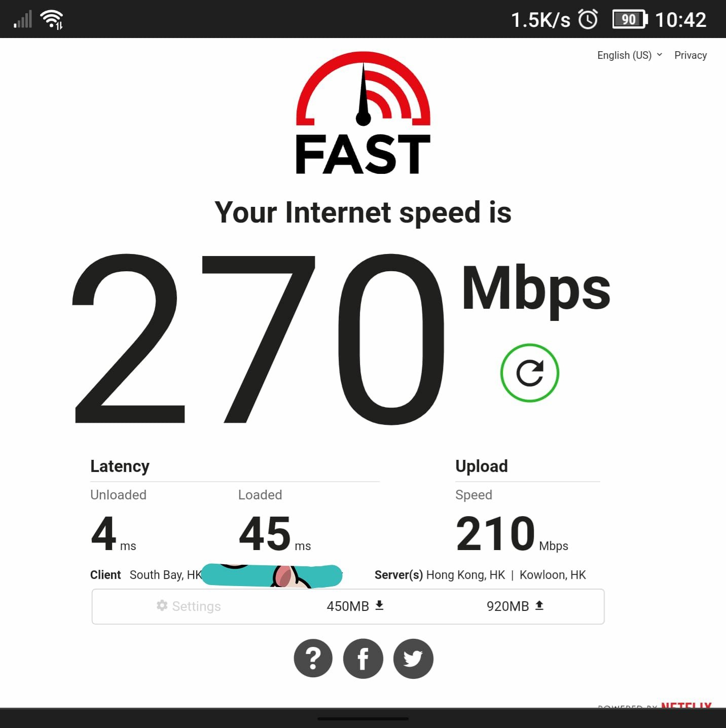Click the chevron beside English (US)
Screen dimensions: 726x728
pos(659,54)
